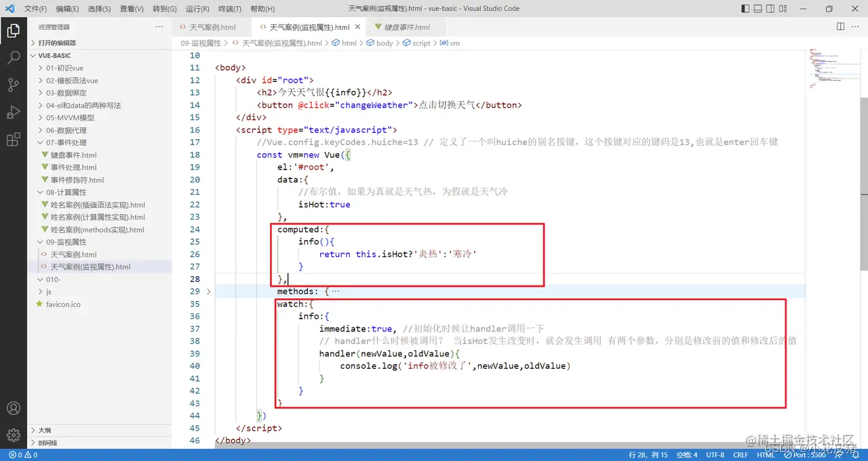868x461 pixels.
Task: Collapse the 08-计算属性 folder
Action: (x=100, y=193)
